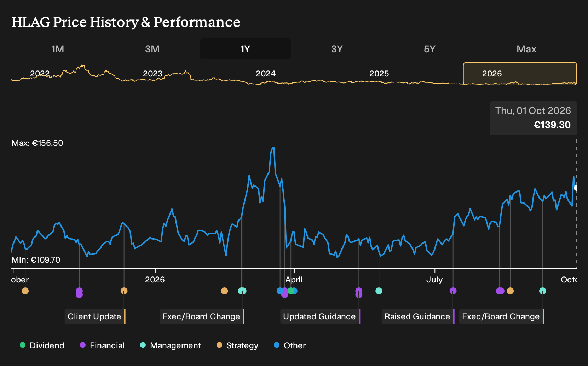Toggle the Financial legend filter
This screenshot has height=366, width=588.
point(102,345)
